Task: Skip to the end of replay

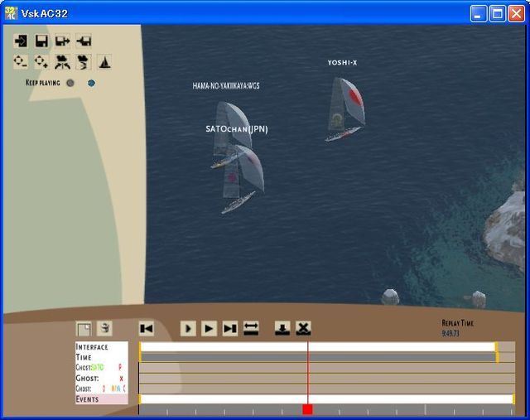Action: point(230,328)
